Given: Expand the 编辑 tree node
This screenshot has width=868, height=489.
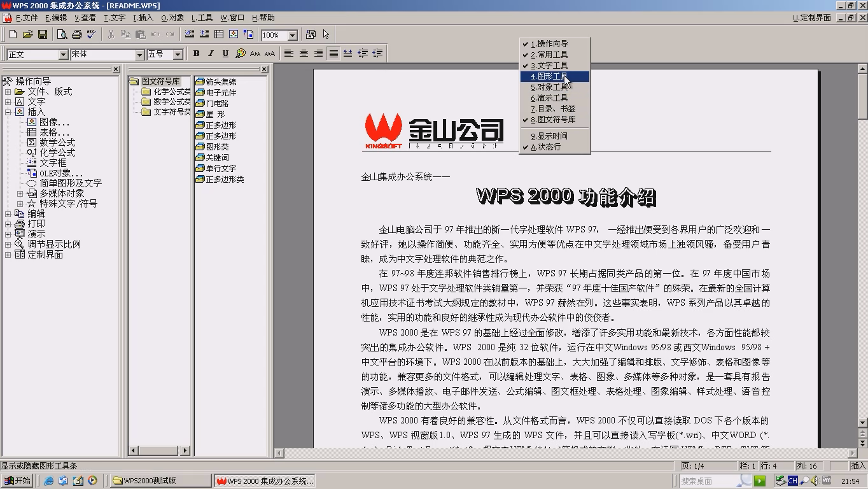Looking at the screenshot, I should [x=8, y=214].
